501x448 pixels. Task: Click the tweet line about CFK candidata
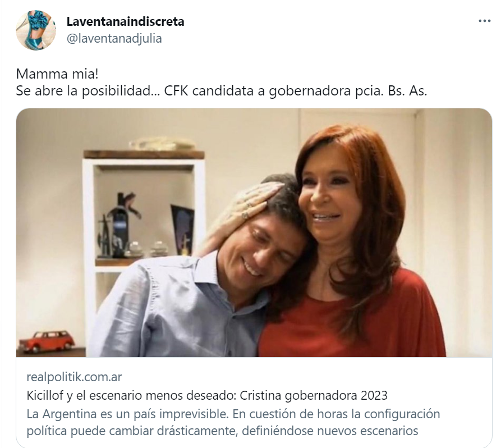coord(222,91)
